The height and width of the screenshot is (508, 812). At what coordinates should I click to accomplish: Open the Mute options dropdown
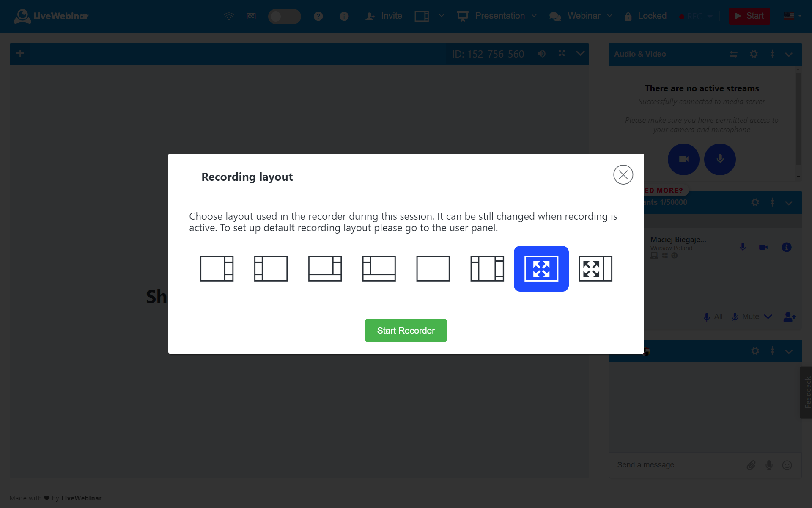click(769, 317)
